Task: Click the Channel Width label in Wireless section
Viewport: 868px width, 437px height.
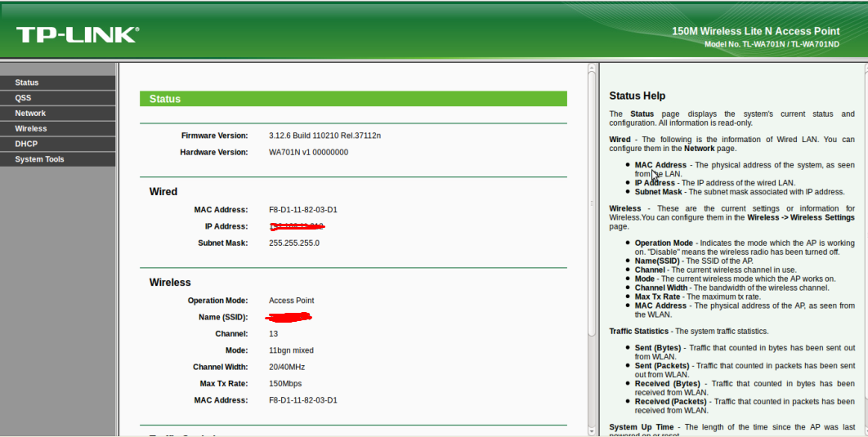Action: click(x=221, y=367)
